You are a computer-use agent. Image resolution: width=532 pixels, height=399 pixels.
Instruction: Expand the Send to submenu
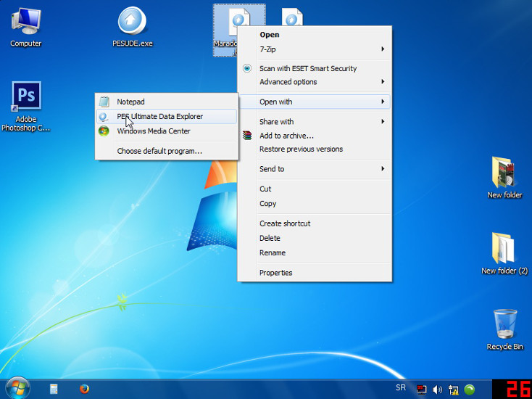coord(315,169)
